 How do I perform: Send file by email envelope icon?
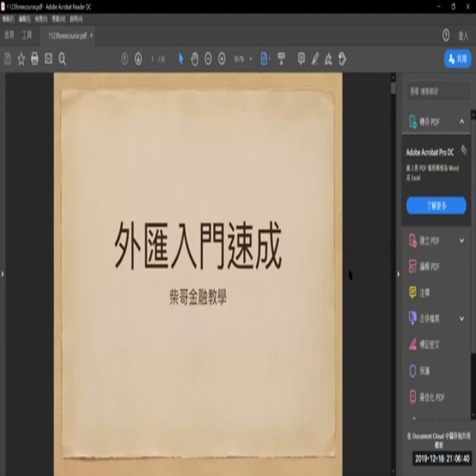48,59
